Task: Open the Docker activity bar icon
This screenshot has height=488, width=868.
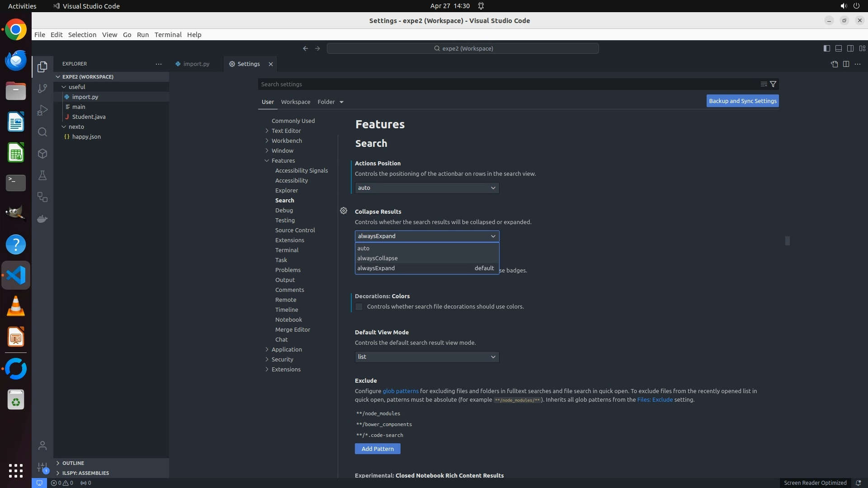Action: pyautogui.click(x=42, y=219)
